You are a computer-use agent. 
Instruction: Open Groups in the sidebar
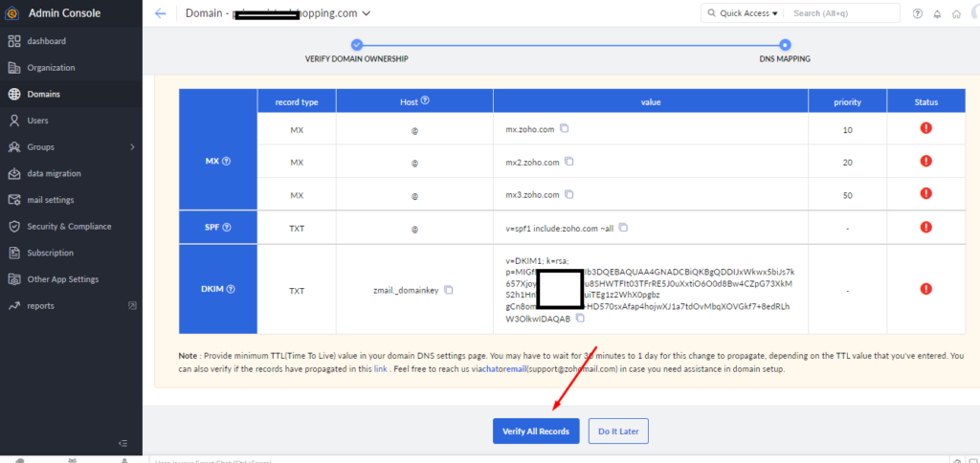71,146
